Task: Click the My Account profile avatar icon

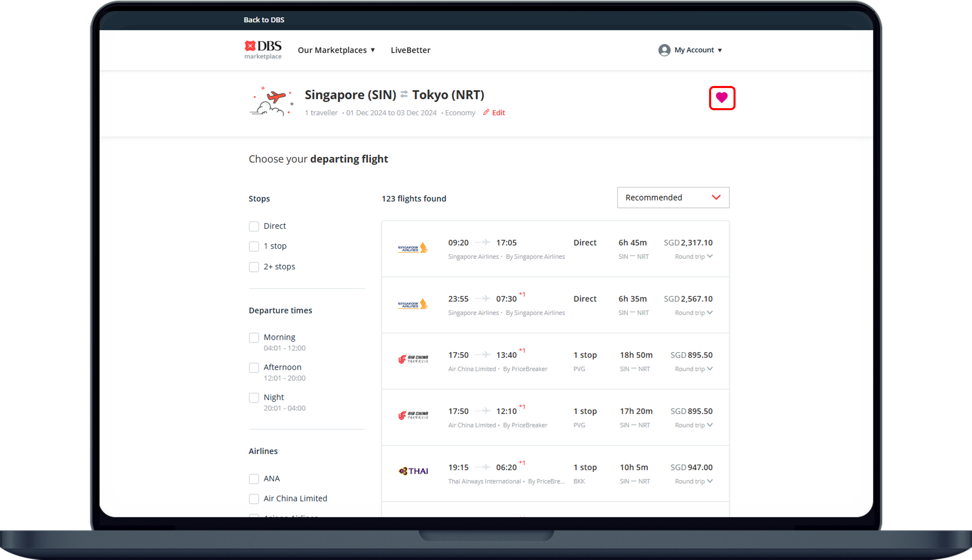Action: pos(664,50)
